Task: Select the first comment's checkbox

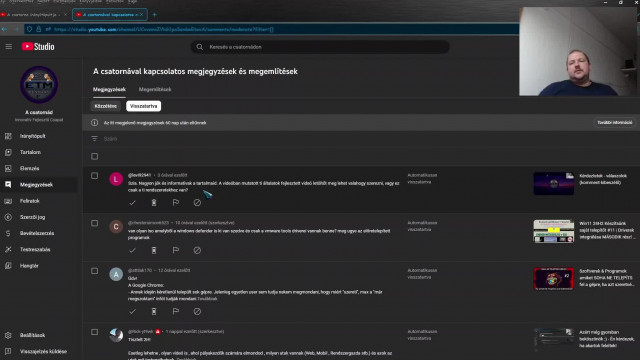Action: (94, 176)
